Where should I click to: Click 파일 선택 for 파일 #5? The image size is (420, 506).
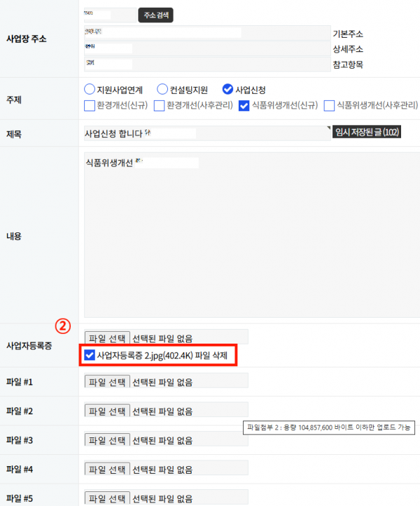(x=106, y=498)
